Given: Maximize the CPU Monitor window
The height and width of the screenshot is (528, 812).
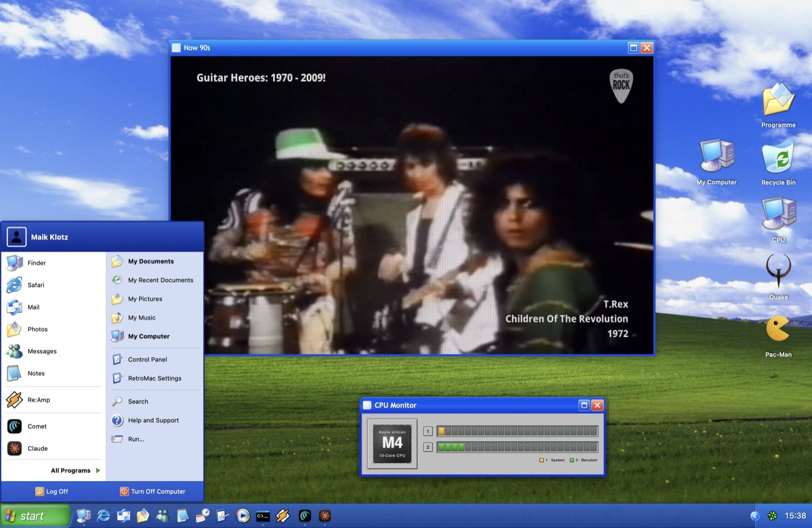Looking at the screenshot, I should click(x=584, y=405).
